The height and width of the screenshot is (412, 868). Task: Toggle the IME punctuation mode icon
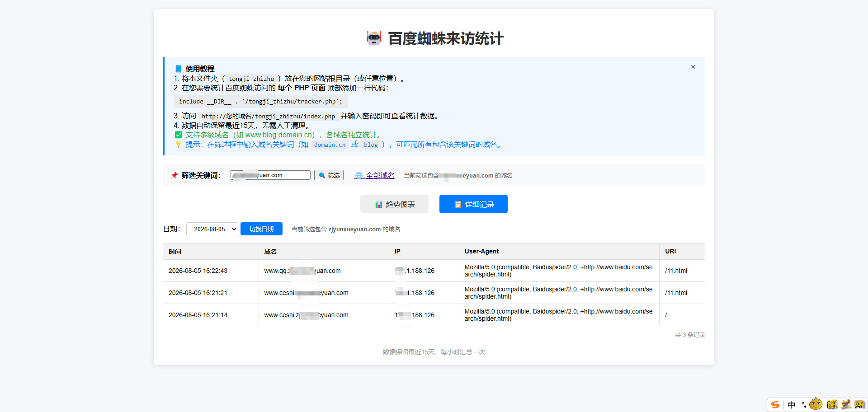point(804,405)
